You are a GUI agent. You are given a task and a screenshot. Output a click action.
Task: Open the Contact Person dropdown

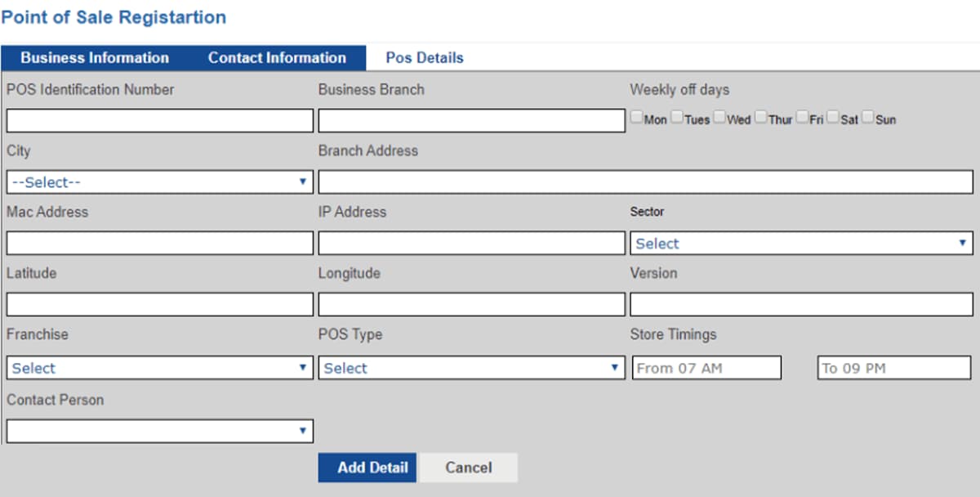[x=159, y=431]
